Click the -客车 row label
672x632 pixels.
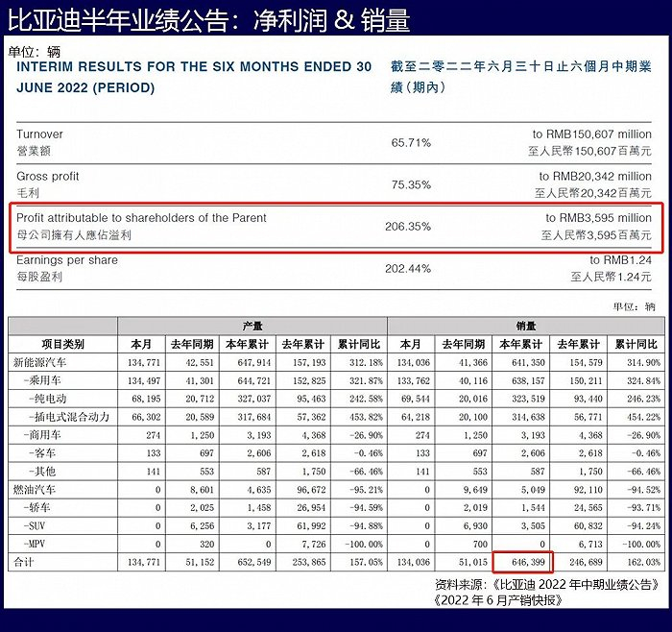coord(42,453)
